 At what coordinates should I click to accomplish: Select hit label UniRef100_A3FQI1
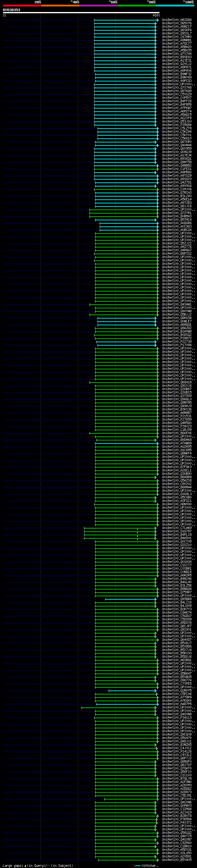[177, 501]
